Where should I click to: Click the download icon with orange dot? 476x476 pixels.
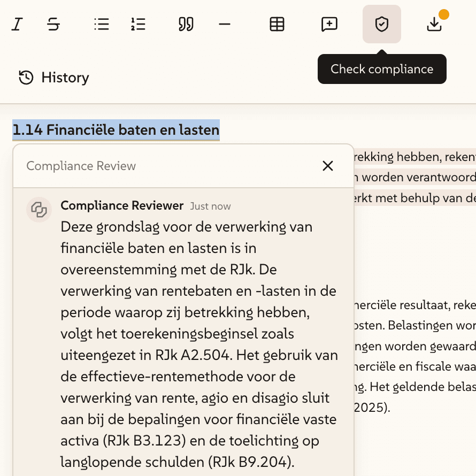click(434, 24)
